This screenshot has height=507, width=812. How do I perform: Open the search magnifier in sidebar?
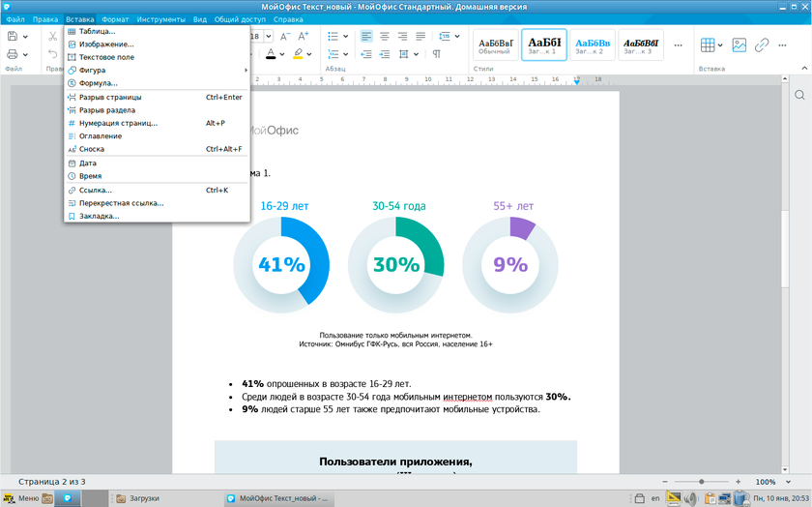pyautogui.click(x=799, y=96)
